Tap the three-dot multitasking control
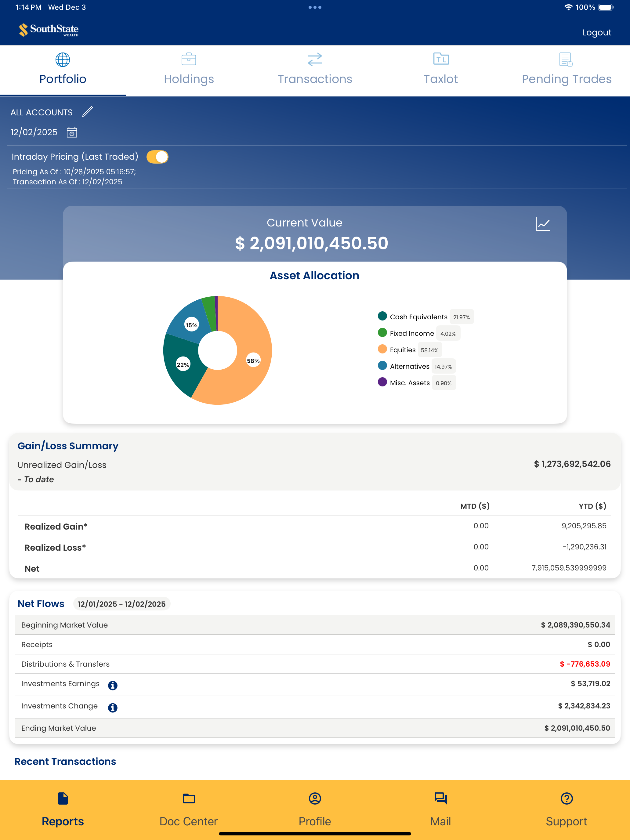The height and width of the screenshot is (840, 630). point(315,7)
